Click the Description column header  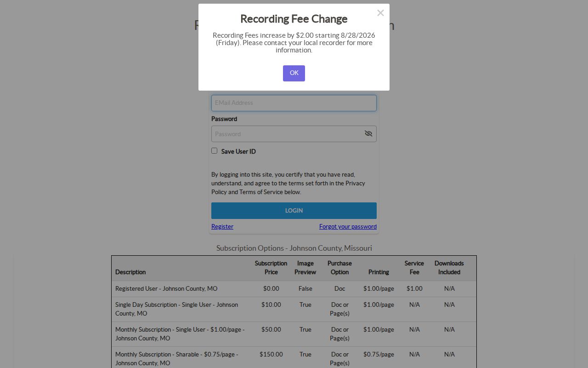pyautogui.click(x=130, y=272)
